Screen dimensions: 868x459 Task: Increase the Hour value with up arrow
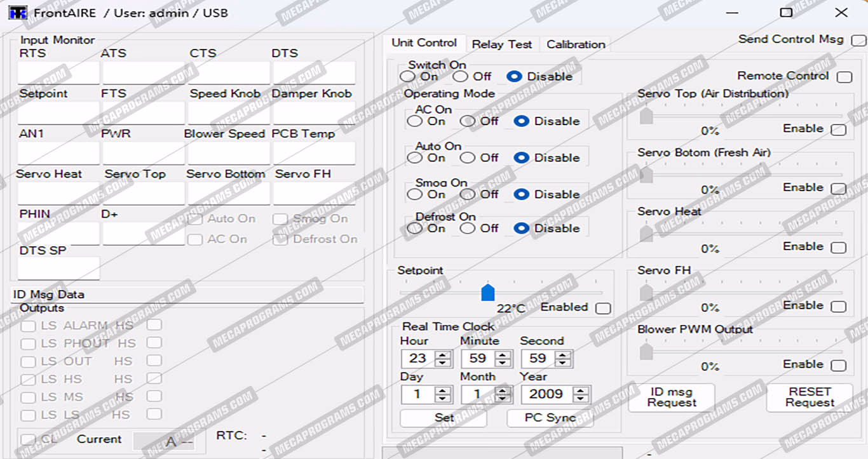[x=443, y=354]
